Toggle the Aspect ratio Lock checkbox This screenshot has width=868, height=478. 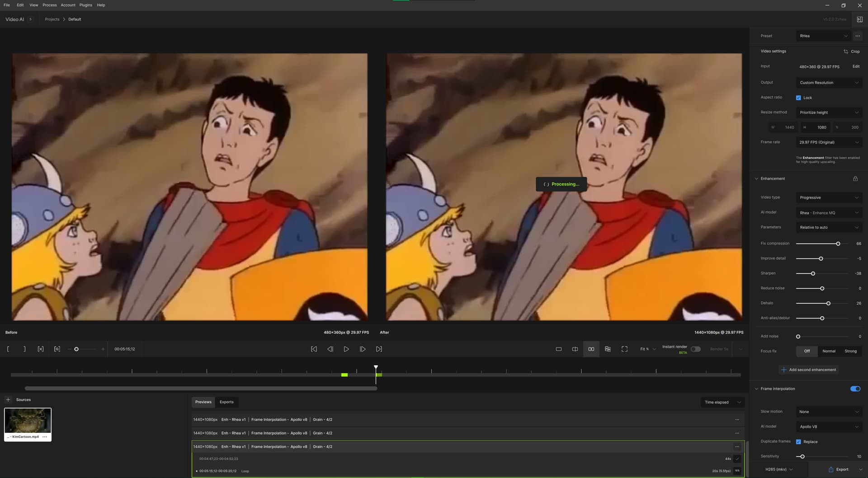[798, 98]
